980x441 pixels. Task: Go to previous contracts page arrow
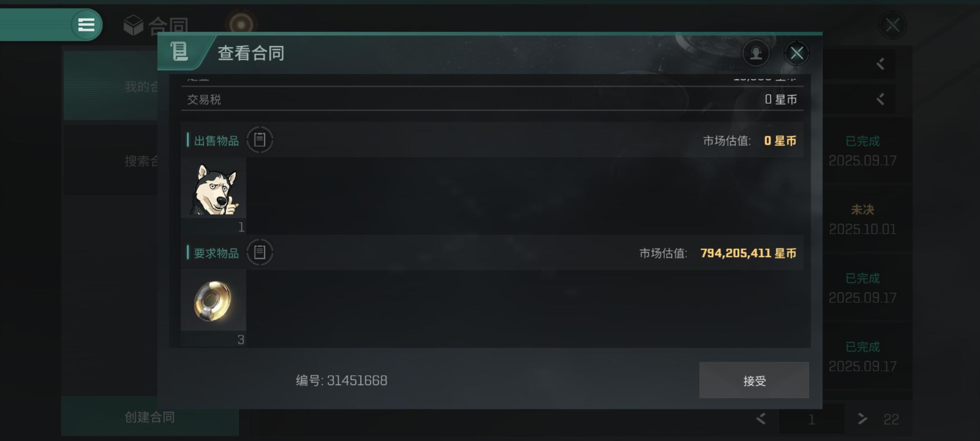point(761,419)
